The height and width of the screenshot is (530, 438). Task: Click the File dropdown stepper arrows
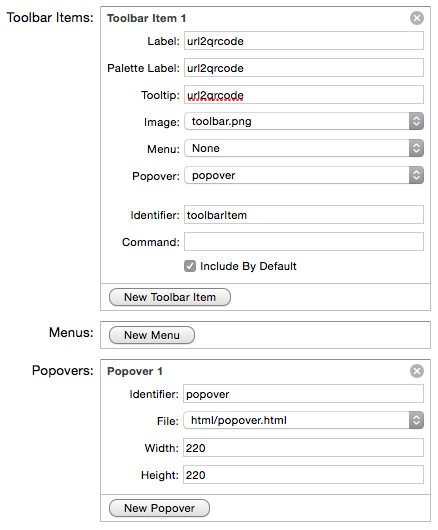click(x=416, y=420)
